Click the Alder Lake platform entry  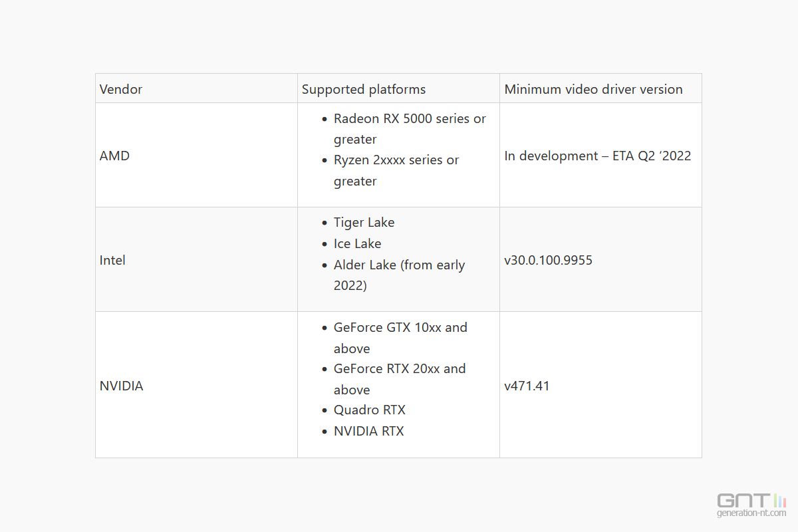point(399,265)
